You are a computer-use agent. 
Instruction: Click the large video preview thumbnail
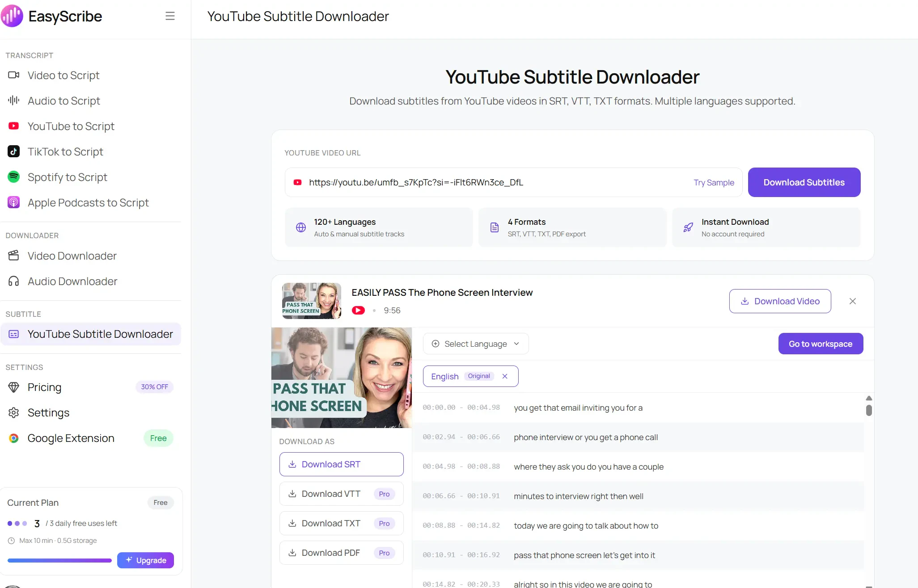point(342,378)
